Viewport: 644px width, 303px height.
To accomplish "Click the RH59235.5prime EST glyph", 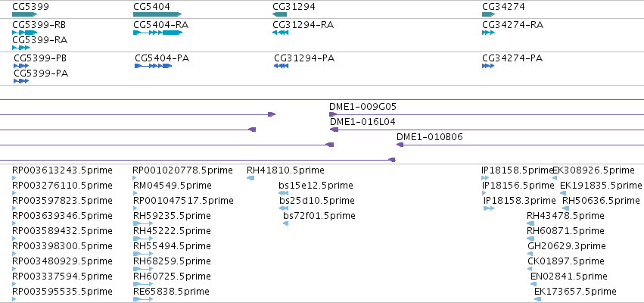I will point(143,223).
